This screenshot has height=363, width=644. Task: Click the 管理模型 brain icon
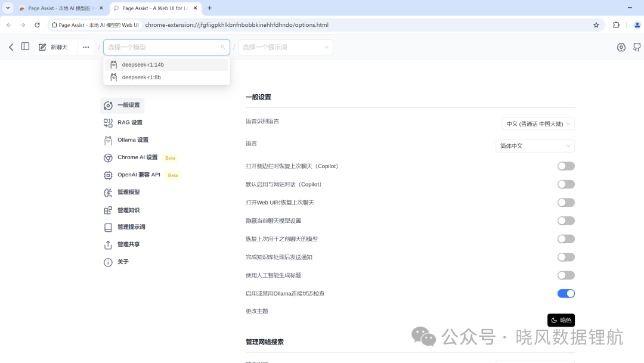click(x=108, y=193)
